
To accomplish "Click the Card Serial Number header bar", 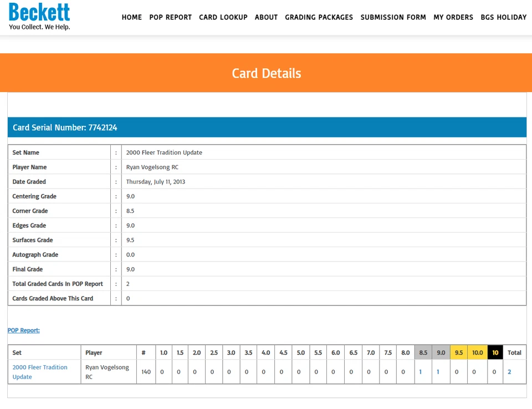I will (x=267, y=127).
